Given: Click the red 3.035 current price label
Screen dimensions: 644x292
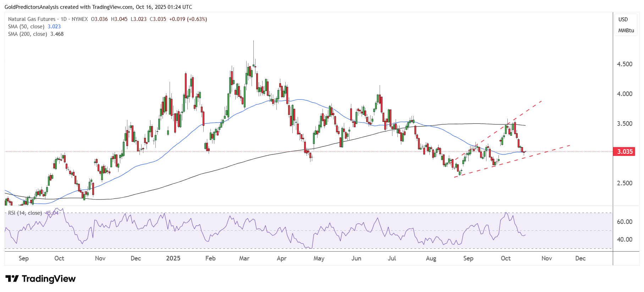Looking at the screenshot, I should coord(624,152).
